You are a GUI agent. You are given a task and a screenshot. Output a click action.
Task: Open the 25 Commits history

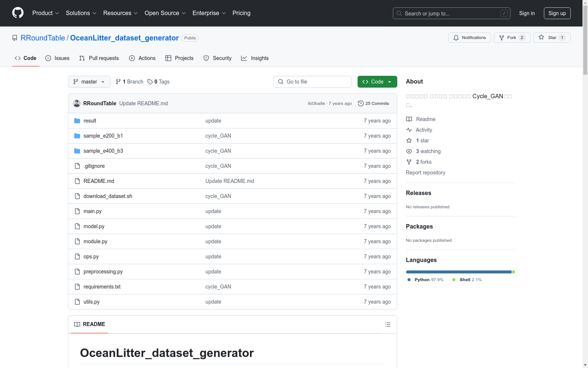pyautogui.click(x=373, y=103)
